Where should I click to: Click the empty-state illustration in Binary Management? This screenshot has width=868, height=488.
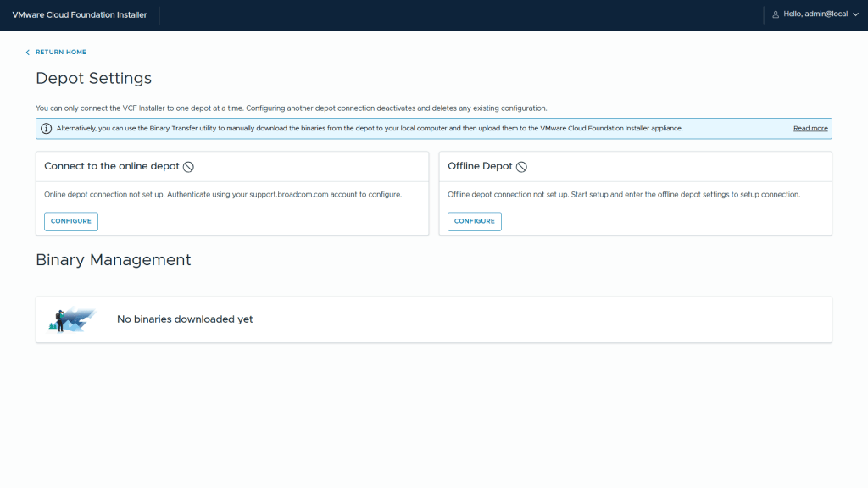tap(72, 319)
